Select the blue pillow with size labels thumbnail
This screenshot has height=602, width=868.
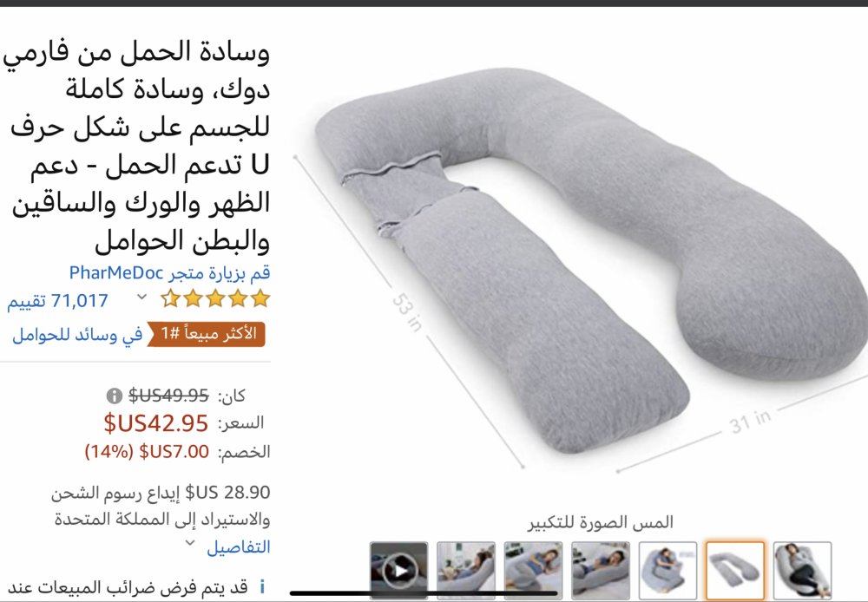pos(667,571)
